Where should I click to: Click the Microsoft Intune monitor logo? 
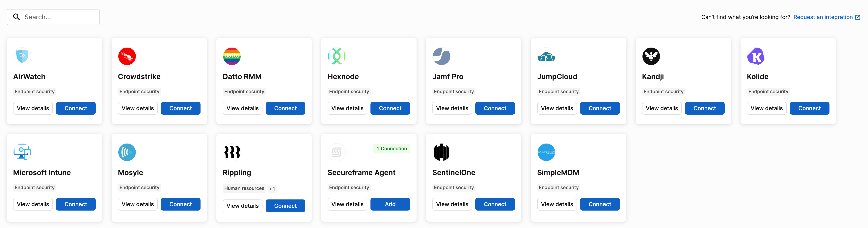[22, 152]
